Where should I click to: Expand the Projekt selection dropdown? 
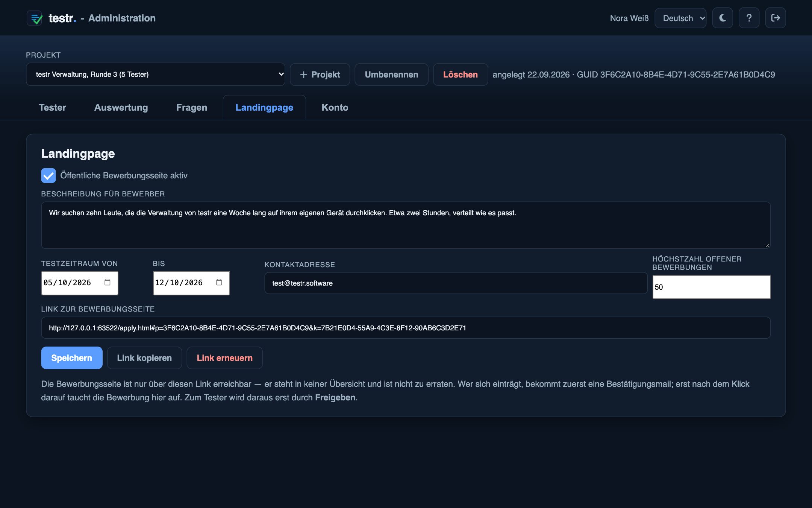156,74
